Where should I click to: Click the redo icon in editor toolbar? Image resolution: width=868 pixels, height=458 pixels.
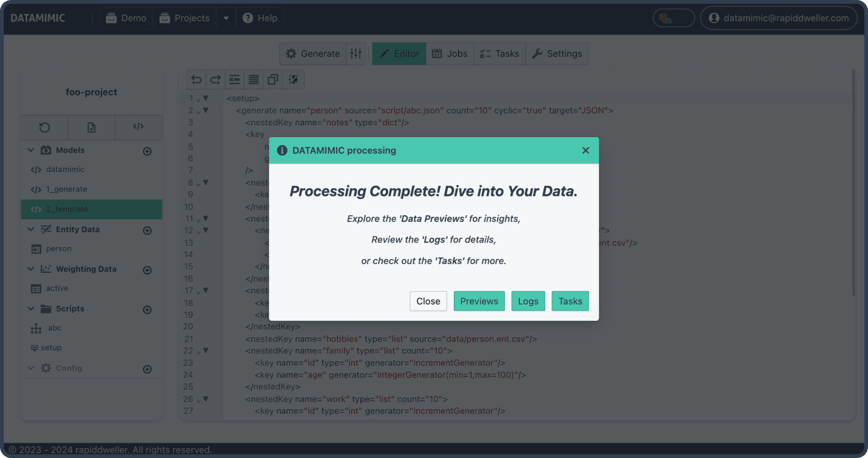pyautogui.click(x=215, y=80)
